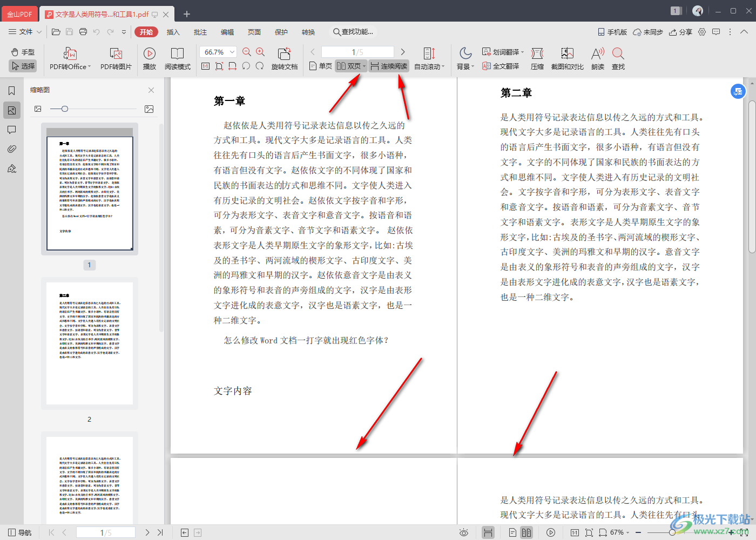
Task: Toggle eye protection mode in status bar
Action: tap(464, 532)
